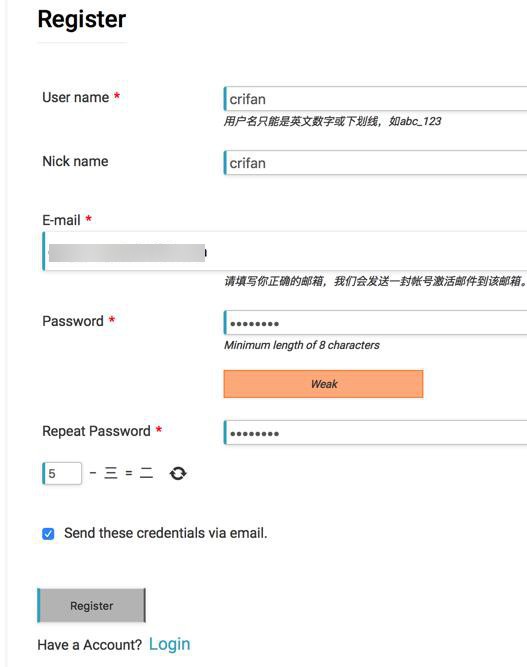
Task: Focus the User name input field
Action: 375,99
